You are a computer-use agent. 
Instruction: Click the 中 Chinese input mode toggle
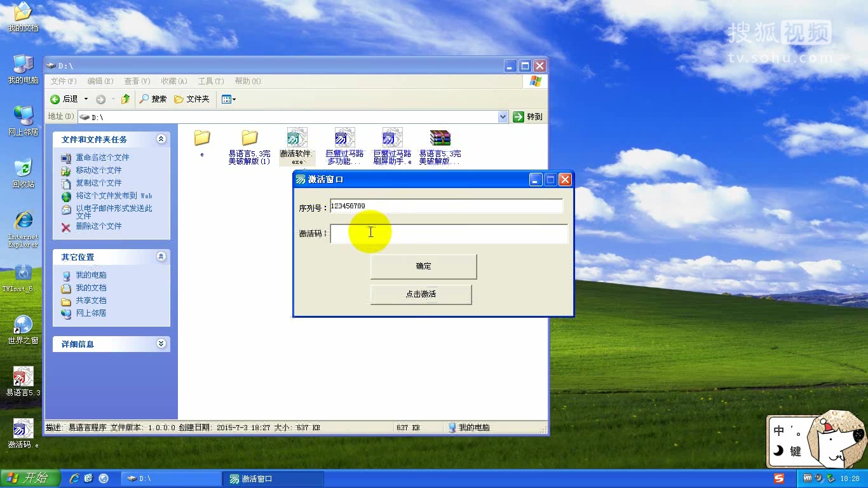(x=779, y=431)
